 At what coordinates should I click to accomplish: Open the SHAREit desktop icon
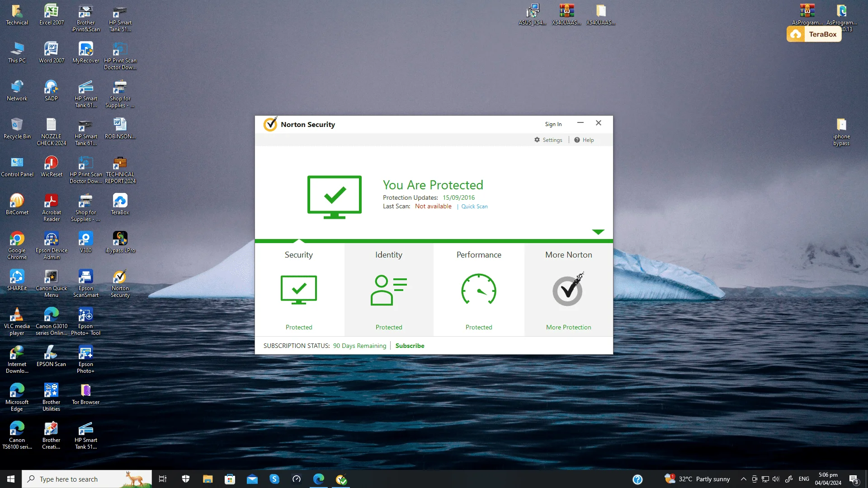17,280
